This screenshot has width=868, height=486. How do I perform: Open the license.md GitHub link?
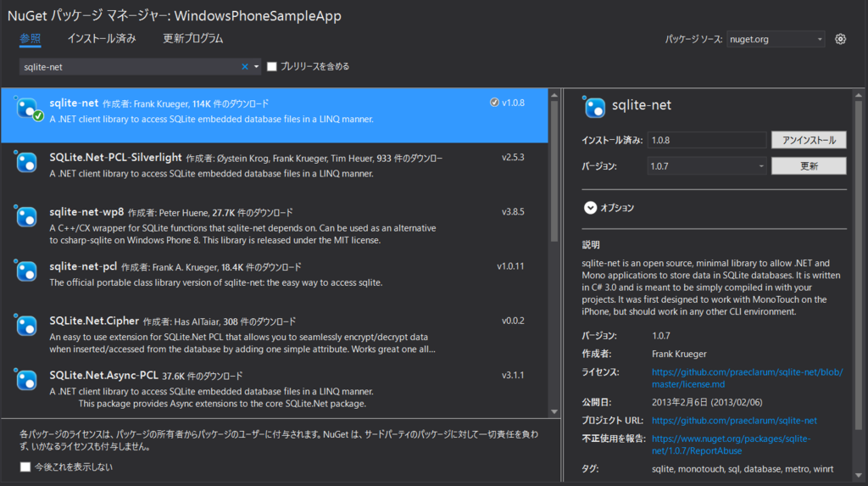[748, 378]
